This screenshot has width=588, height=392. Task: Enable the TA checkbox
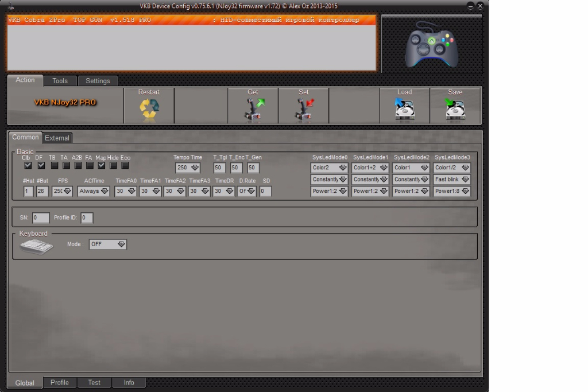tap(67, 165)
